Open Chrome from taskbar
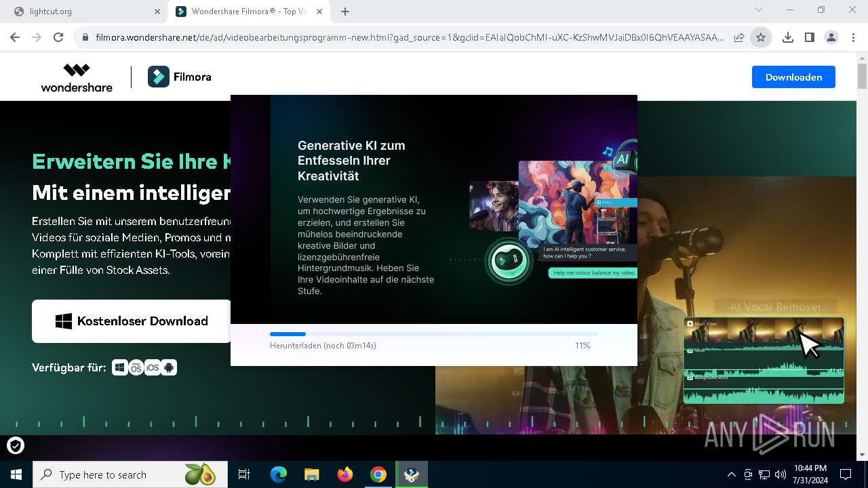The height and width of the screenshot is (488, 868). click(x=378, y=474)
